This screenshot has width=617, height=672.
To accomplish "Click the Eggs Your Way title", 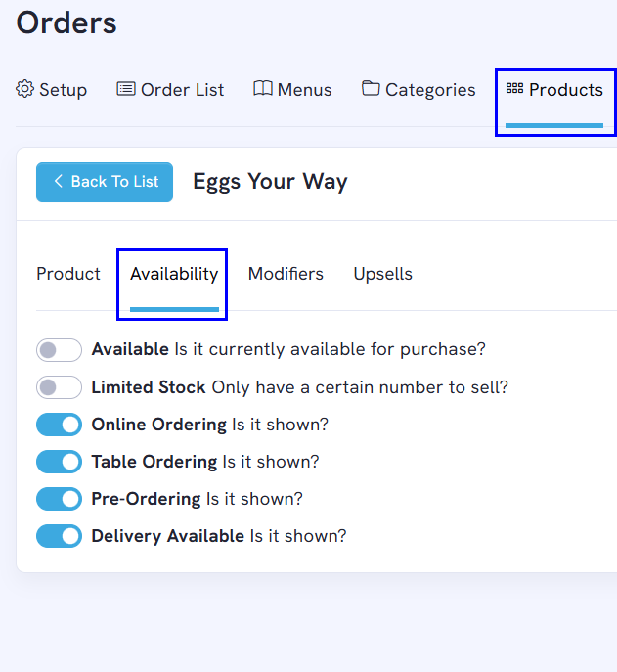I will [x=270, y=182].
